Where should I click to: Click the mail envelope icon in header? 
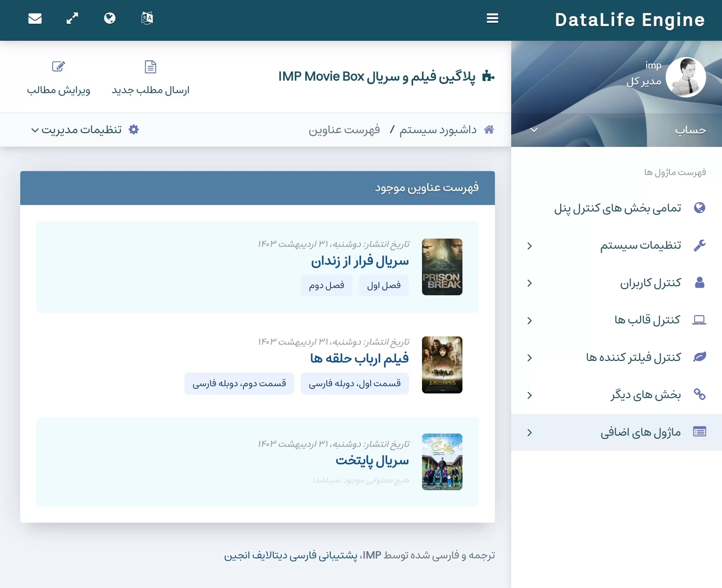[x=35, y=18]
